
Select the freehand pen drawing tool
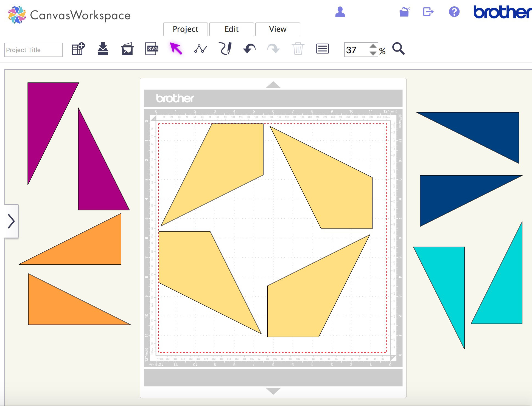coord(225,49)
